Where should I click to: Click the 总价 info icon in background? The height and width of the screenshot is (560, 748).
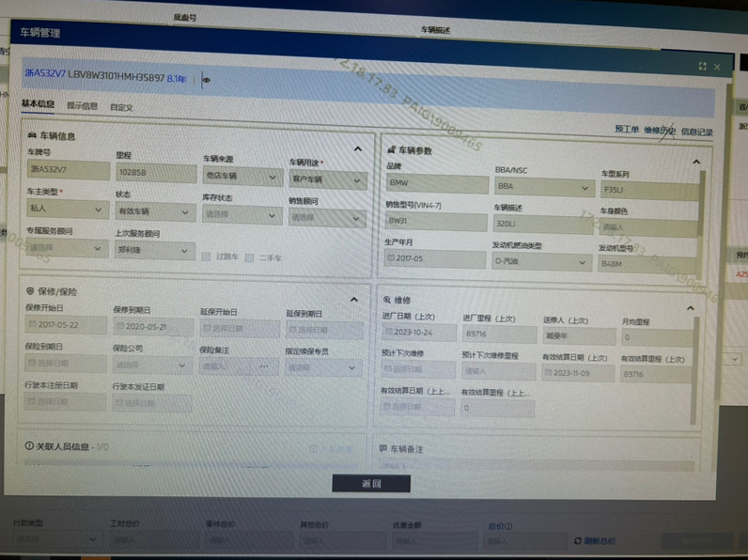pyautogui.click(x=508, y=526)
